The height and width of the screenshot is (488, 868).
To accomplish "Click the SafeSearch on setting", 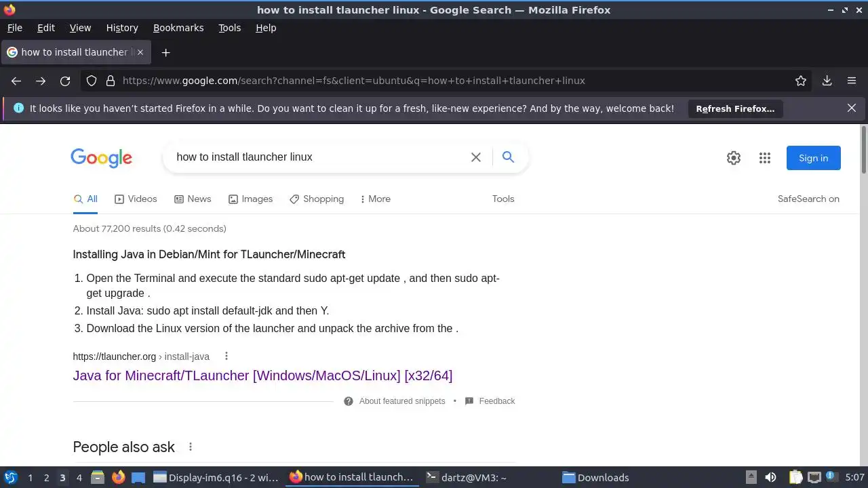I will [x=808, y=199].
